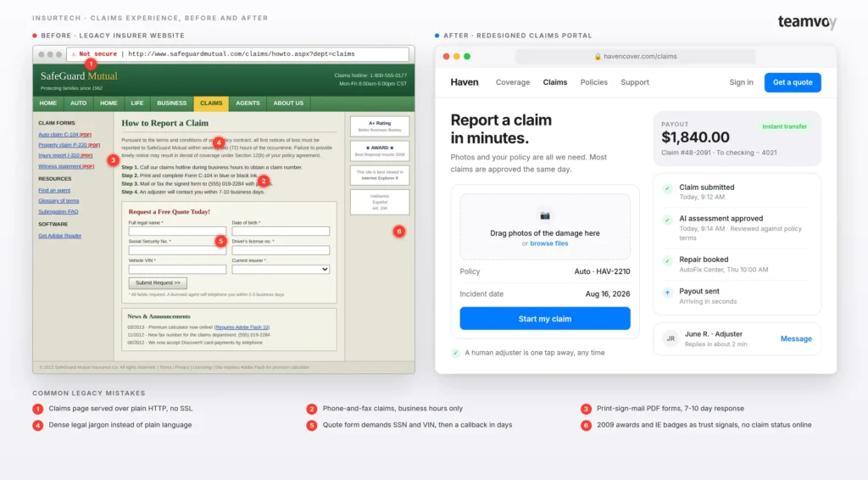Click the padlock icon in Haven address bar
Screen dimensions: 868x480
[x=598, y=57]
